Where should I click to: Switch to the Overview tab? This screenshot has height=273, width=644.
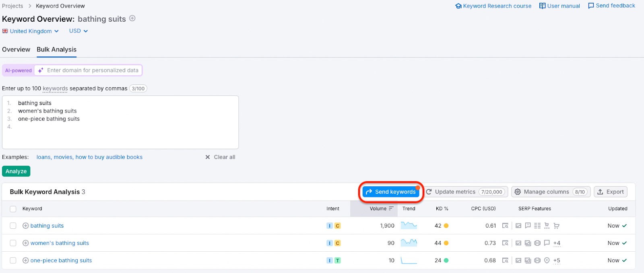point(16,49)
